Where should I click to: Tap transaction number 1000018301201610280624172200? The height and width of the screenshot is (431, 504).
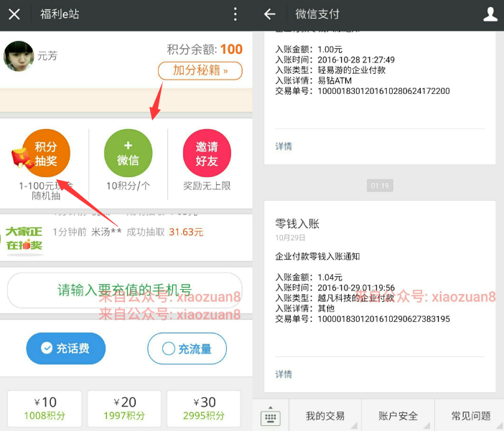tap(384, 91)
